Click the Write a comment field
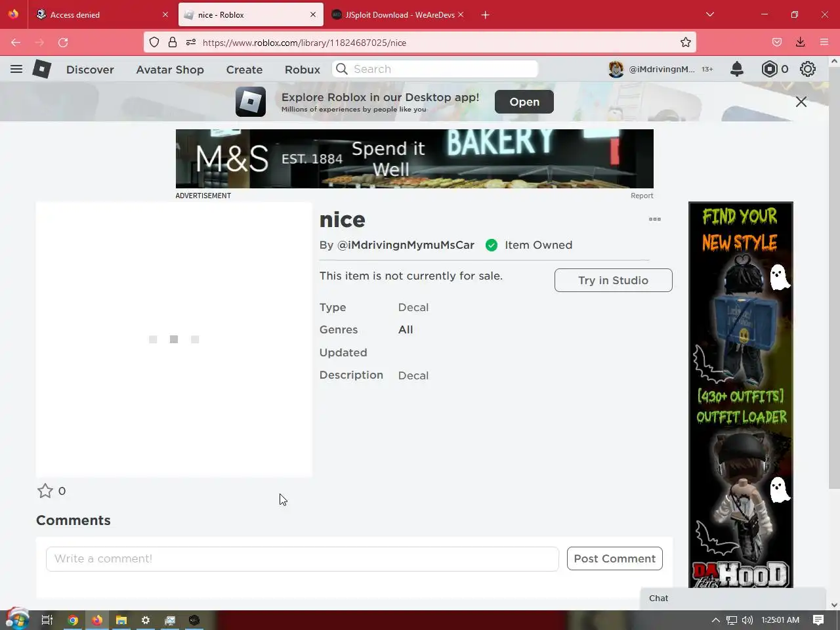The height and width of the screenshot is (630, 840). click(x=303, y=558)
